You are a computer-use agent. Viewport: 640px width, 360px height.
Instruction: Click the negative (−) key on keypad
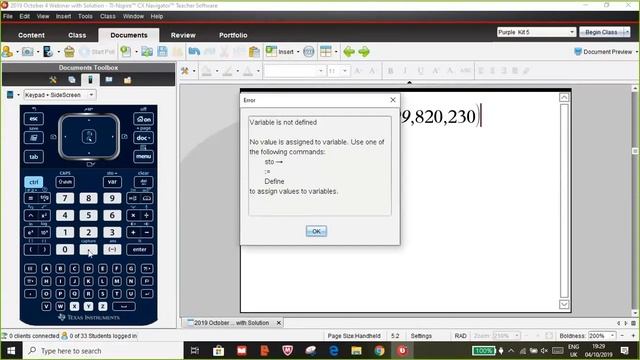(x=112, y=249)
